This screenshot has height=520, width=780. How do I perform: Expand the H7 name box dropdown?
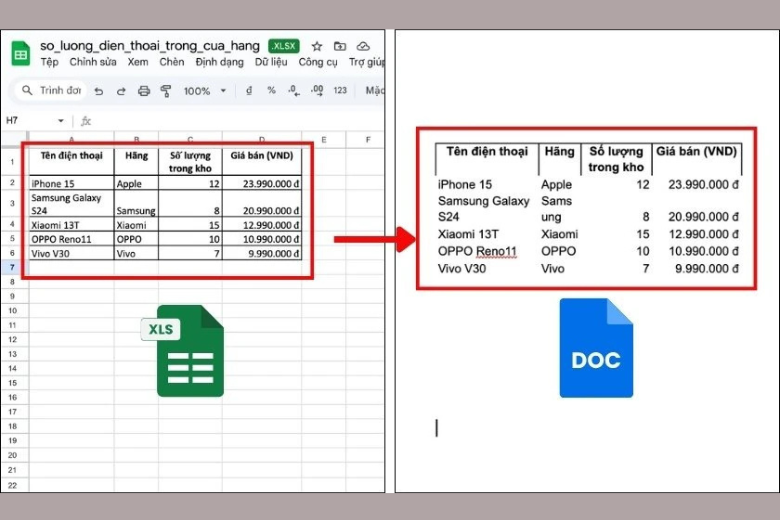point(60,120)
